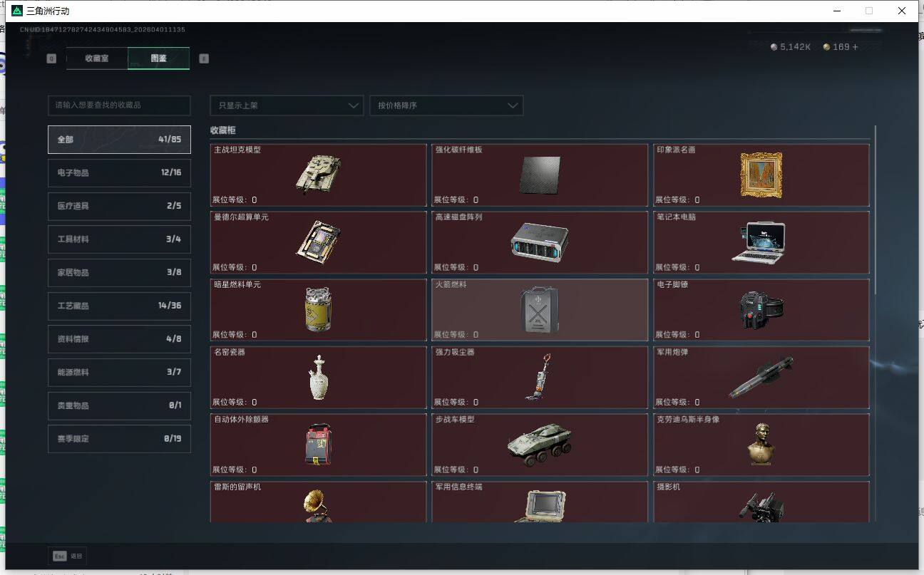Open the 高速磁盘阵列 disk array item
The width and height of the screenshot is (924, 575).
tap(540, 242)
